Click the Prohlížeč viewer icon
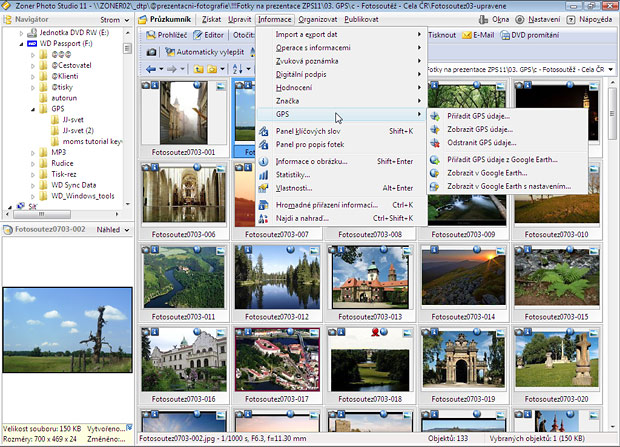620x447 pixels. [x=153, y=35]
